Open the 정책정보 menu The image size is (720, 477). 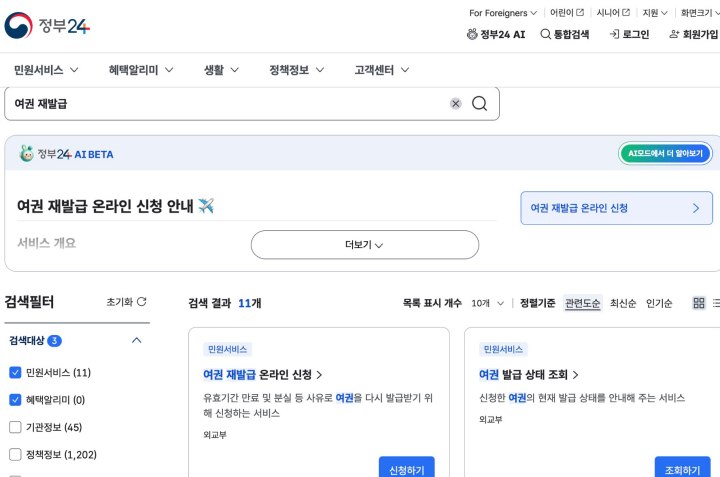[x=297, y=70]
